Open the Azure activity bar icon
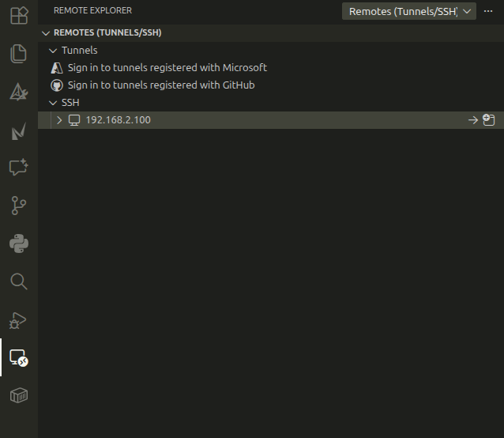Image resolution: width=504 pixels, height=438 pixels. coord(18,93)
